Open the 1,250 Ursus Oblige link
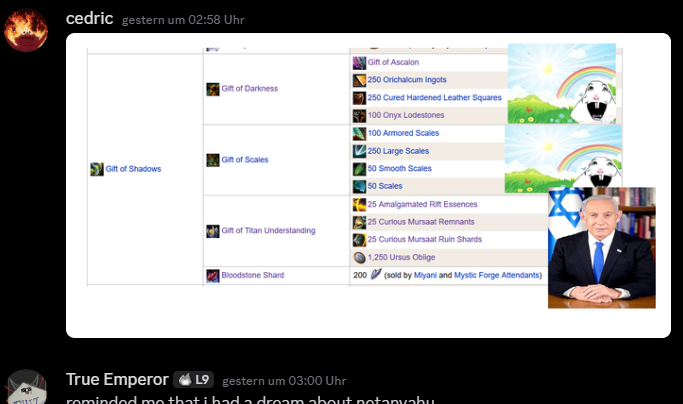This screenshot has height=404, width=683. tap(402, 258)
